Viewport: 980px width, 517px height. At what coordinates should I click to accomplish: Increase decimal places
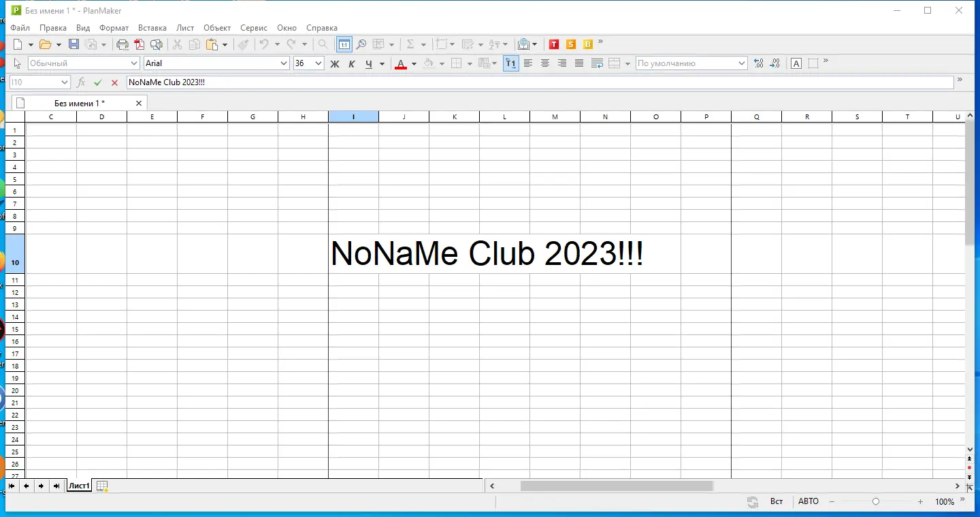[x=759, y=63]
